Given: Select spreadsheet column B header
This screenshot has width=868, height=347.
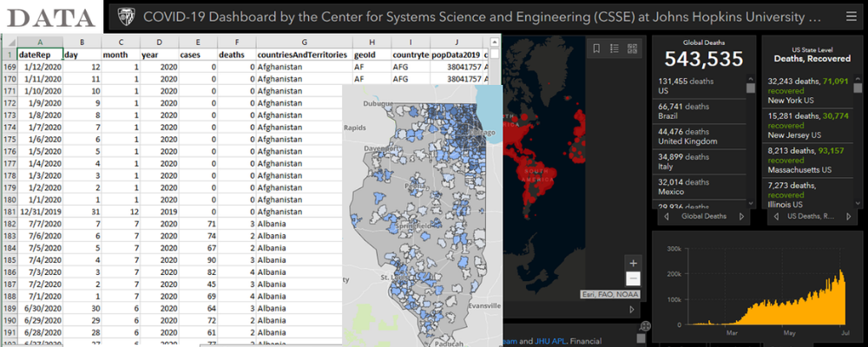Looking at the screenshot, I should (x=82, y=42).
